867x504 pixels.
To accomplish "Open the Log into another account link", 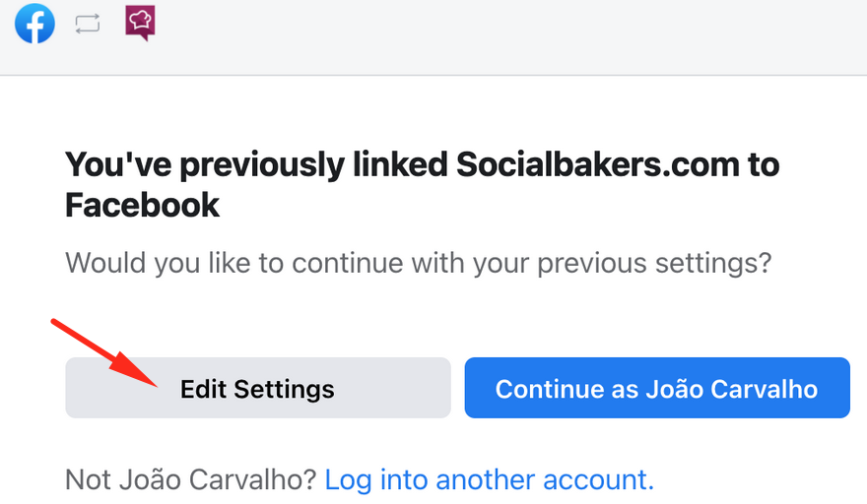I will pos(489,479).
